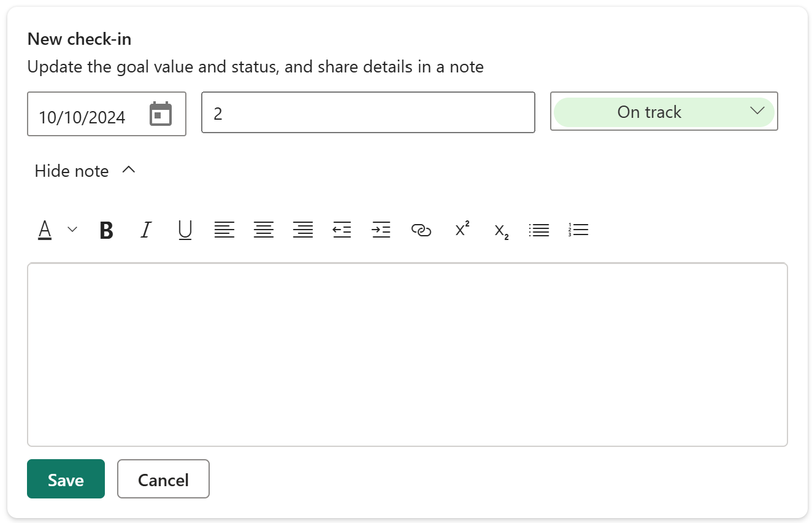Align note text to the right
The image size is (812, 523).
point(303,230)
